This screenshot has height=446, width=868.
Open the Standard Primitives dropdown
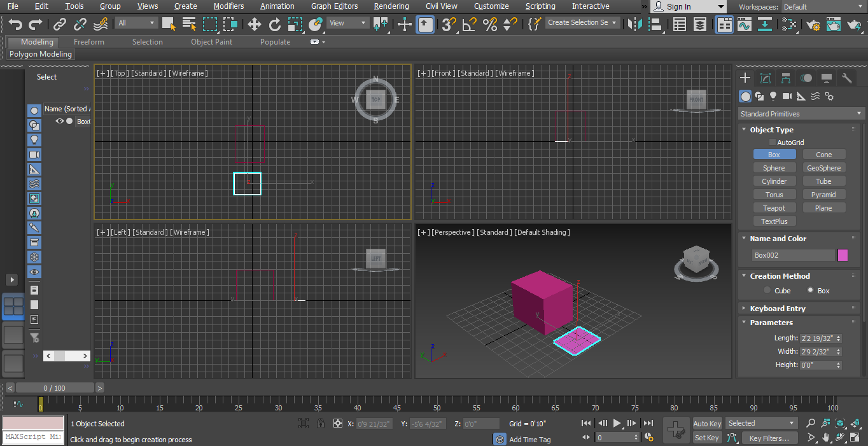click(801, 113)
